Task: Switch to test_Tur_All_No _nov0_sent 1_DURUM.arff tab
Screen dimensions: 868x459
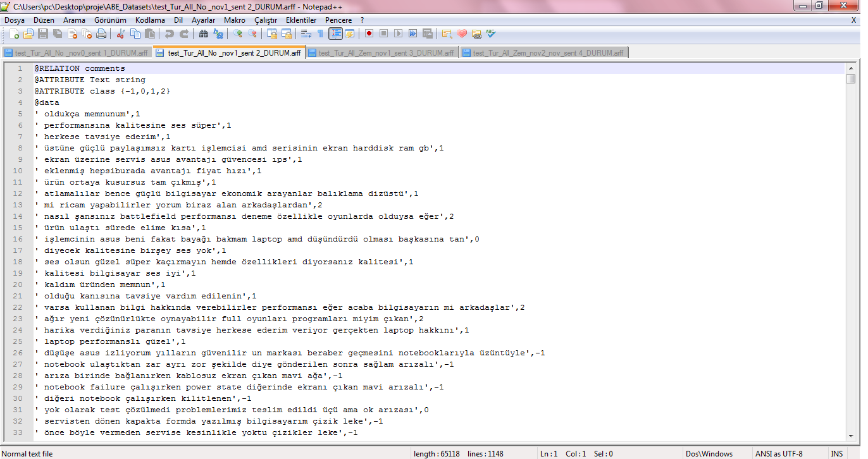Action: click(77, 52)
